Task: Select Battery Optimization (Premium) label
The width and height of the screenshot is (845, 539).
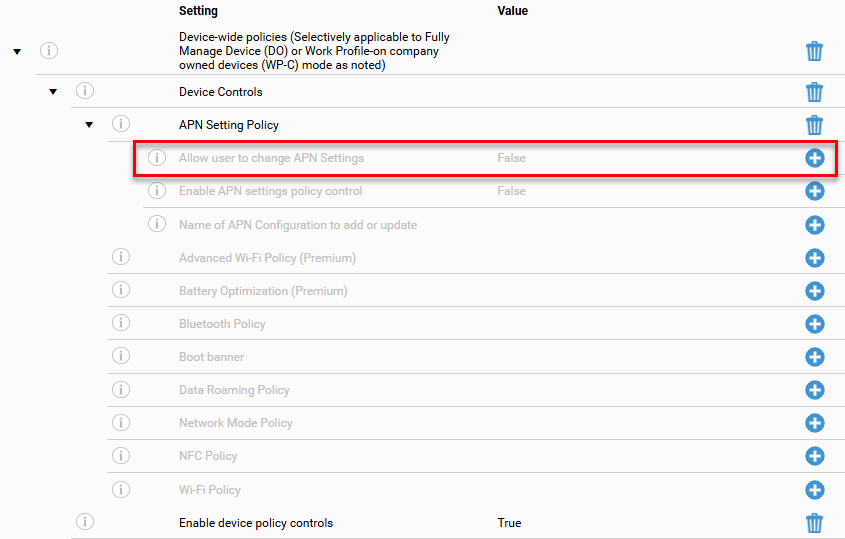Action: click(x=263, y=291)
